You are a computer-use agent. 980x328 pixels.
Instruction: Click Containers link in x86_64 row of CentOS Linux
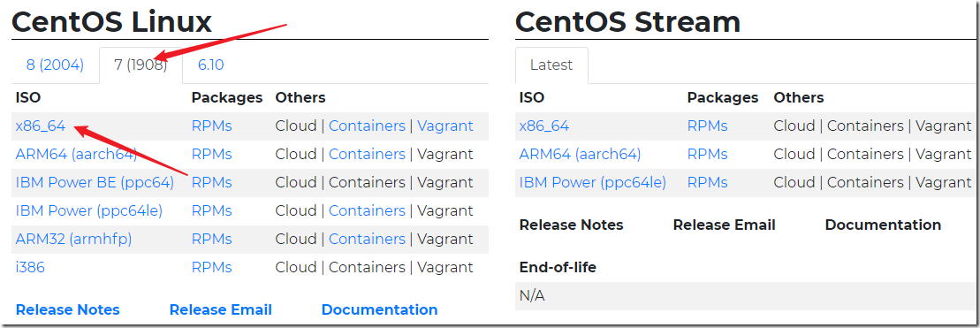pos(367,126)
